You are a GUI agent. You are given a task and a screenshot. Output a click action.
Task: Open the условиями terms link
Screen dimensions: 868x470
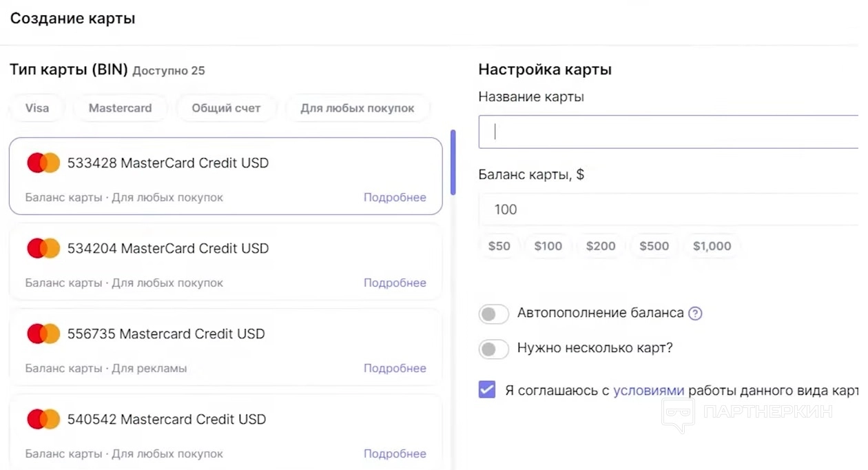[x=648, y=391]
